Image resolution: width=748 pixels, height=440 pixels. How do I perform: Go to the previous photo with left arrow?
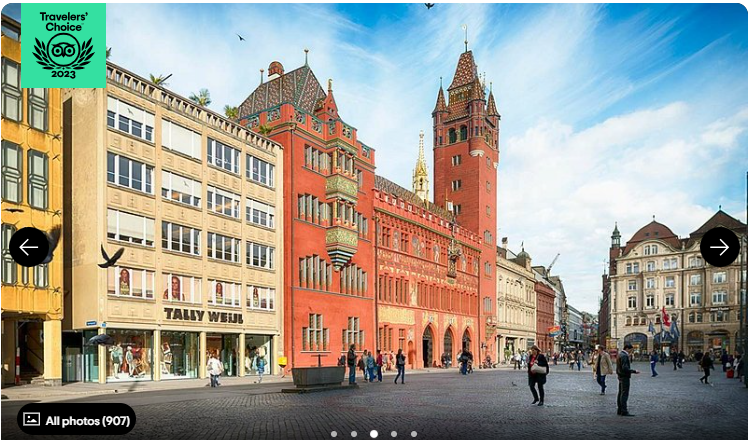pos(29,247)
